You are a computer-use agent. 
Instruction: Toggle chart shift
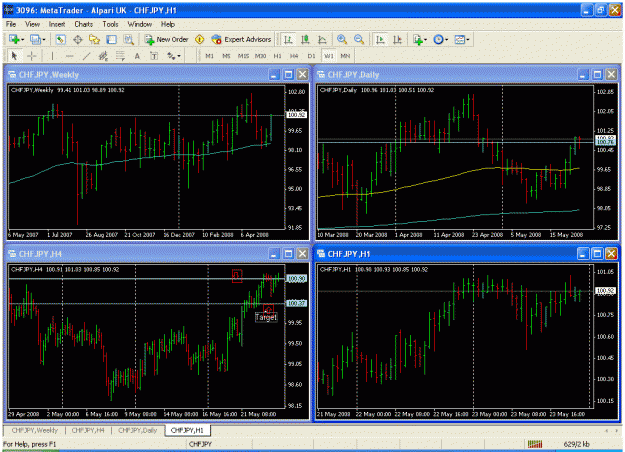click(397, 39)
